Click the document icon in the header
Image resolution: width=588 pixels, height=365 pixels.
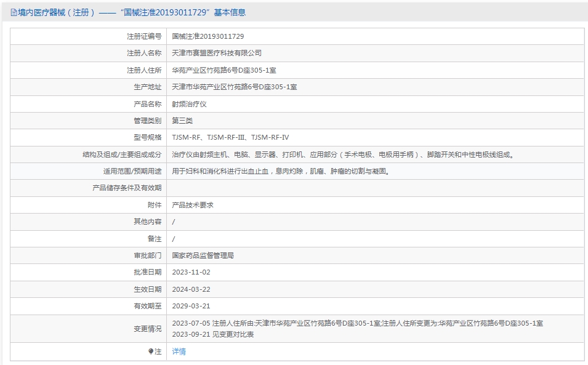(x=14, y=13)
